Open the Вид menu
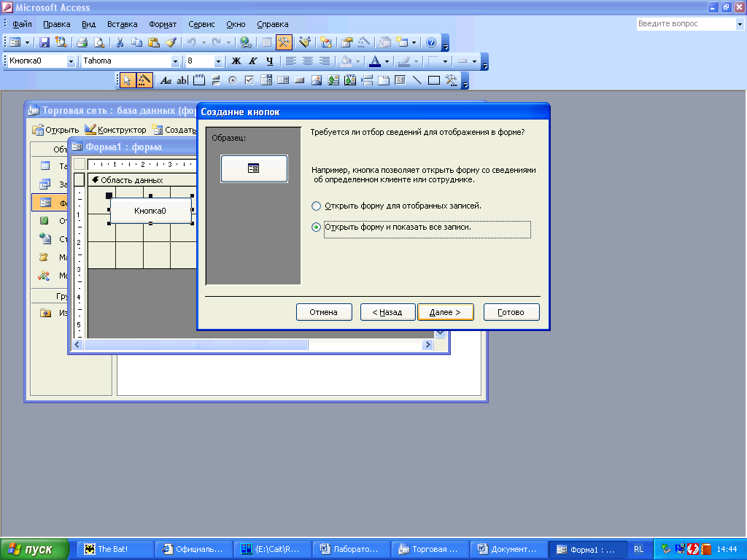The width and height of the screenshot is (747, 560). [88, 24]
